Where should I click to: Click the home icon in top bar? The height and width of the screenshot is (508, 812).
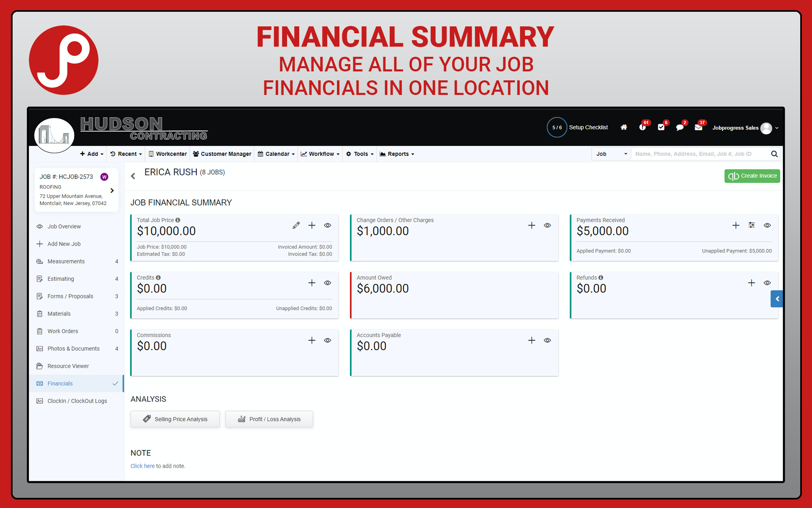click(624, 127)
